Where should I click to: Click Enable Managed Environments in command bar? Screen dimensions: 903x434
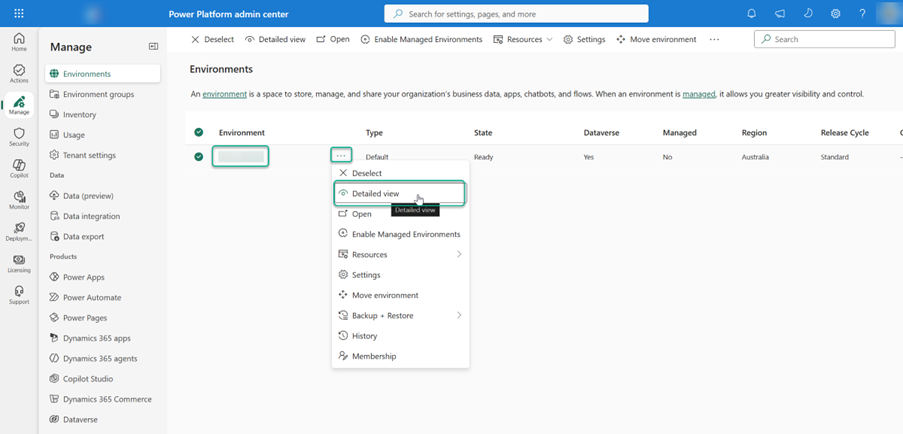(422, 39)
